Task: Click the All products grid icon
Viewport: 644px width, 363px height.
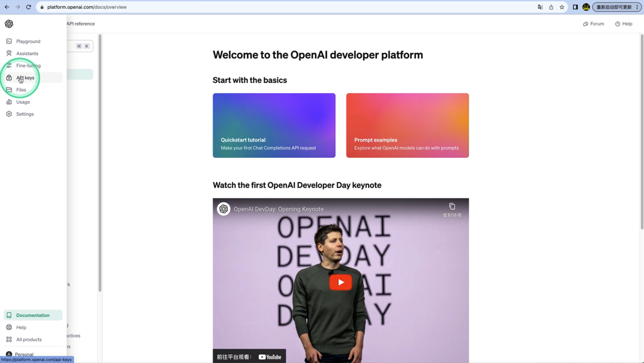Action: click(9, 339)
